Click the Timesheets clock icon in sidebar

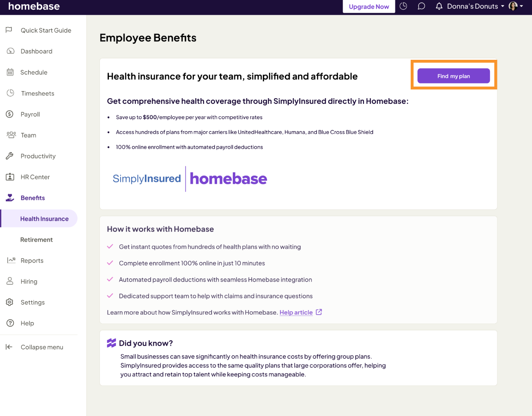point(10,93)
